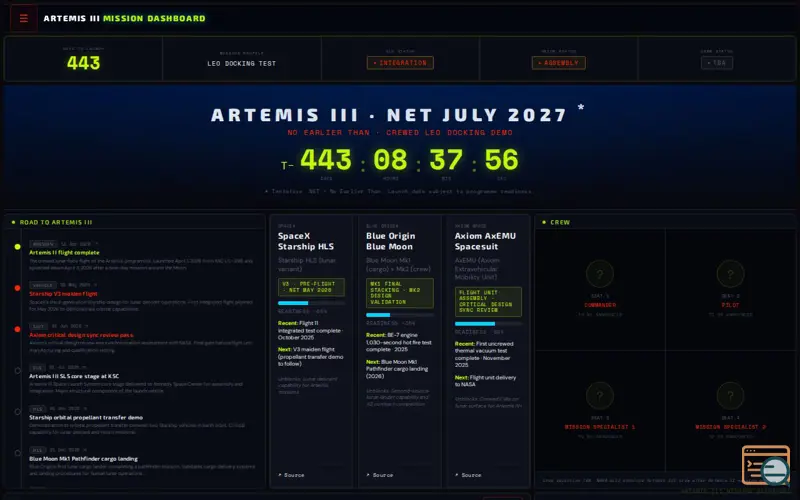Select the Starship V3 maiden flight milestone title
The width and height of the screenshot is (800, 500).
63,294
